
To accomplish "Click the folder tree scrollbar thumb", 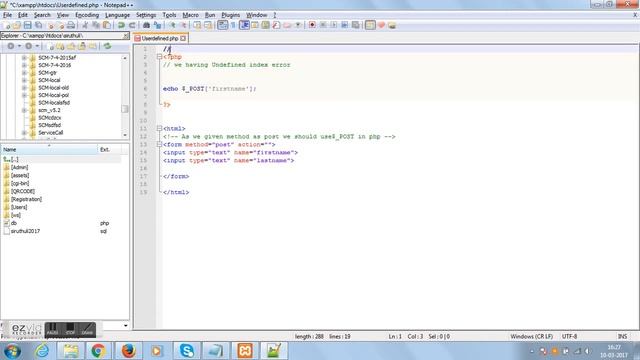I will coord(125,109).
